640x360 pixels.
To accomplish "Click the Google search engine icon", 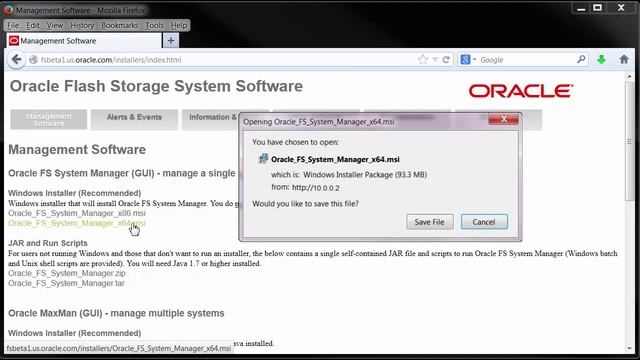I will [465, 60].
